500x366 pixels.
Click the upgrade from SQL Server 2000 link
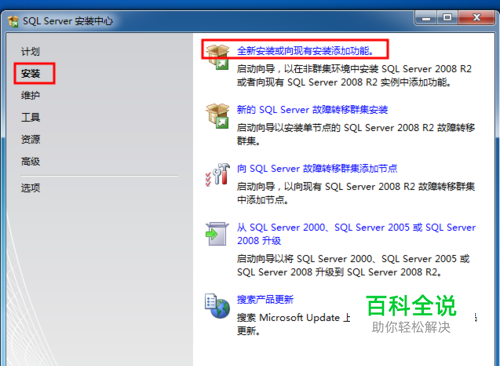point(356,234)
